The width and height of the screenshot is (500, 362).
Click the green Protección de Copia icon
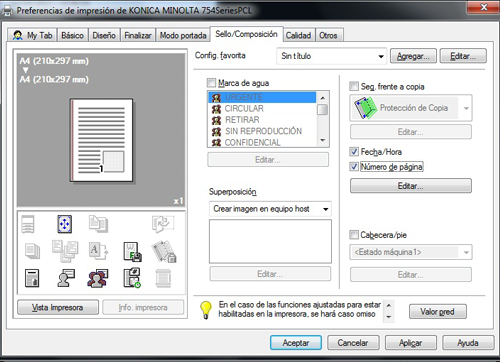pyautogui.click(x=365, y=108)
